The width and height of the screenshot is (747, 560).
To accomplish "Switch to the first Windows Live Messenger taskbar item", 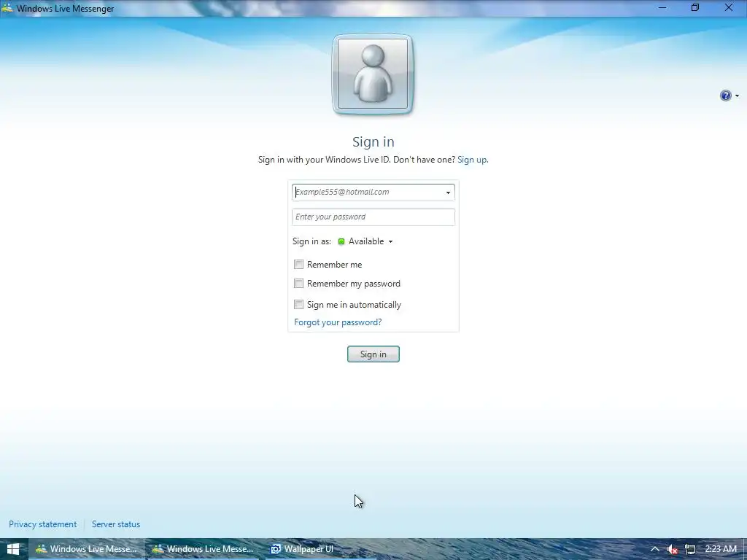I will coord(87,549).
